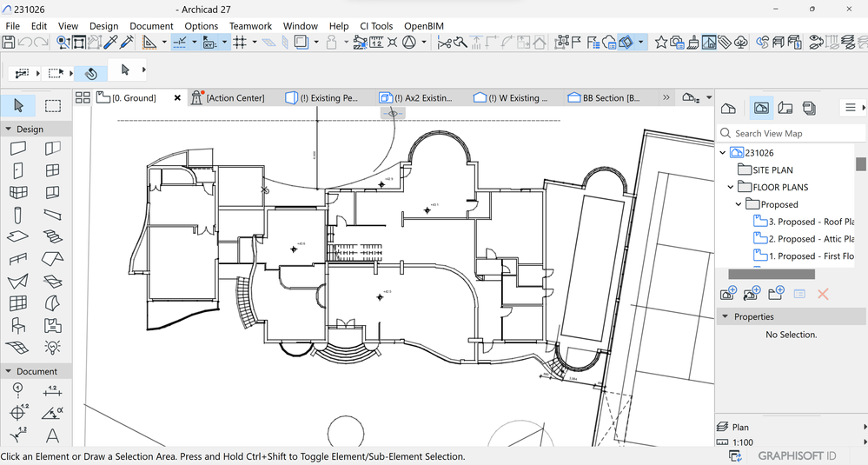Viewport: 868px width, 465px height.
Task: Show hidden tabs with overflow chevron
Action: click(x=666, y=98)
